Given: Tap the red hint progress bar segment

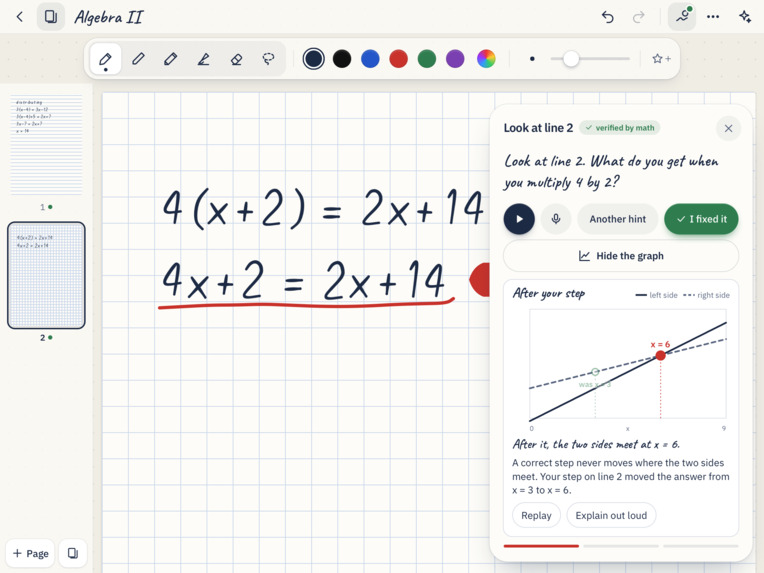Looking at the screenshot, I should (x=541, y=546).
